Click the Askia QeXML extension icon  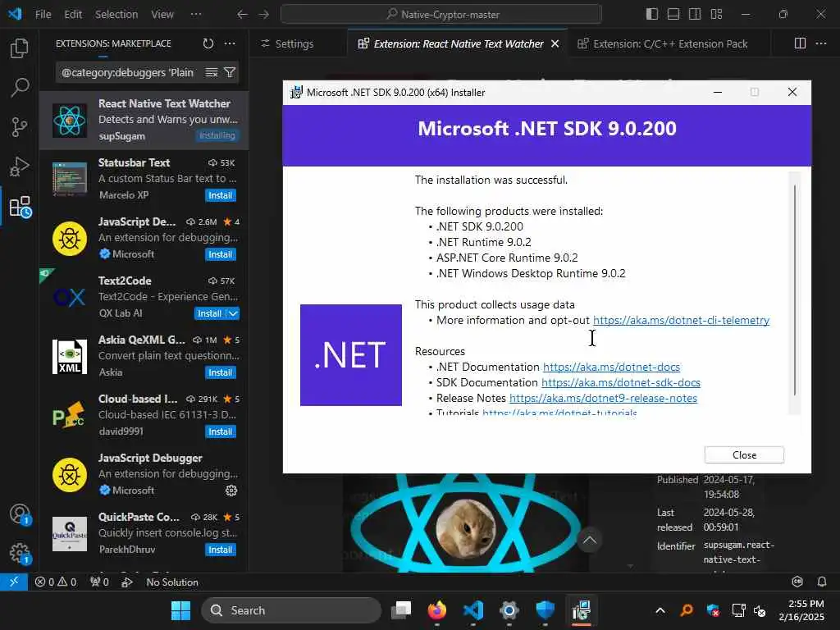[x=70, y=356]
